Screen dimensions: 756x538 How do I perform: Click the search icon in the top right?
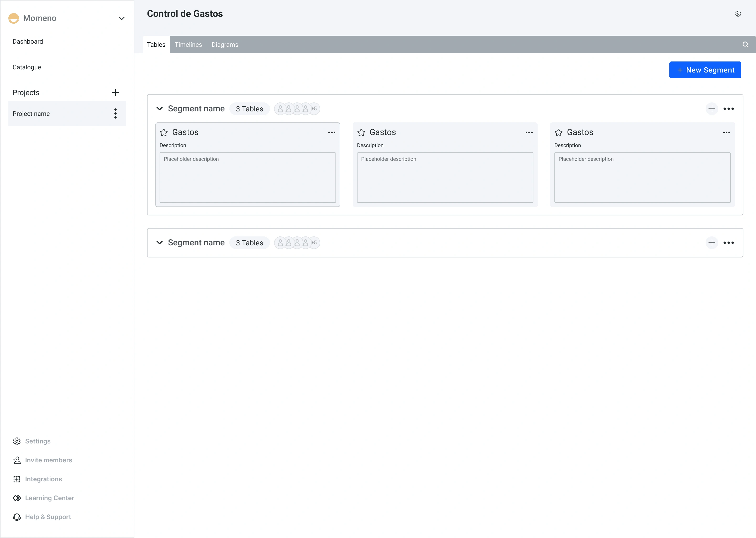coord(745,44)
